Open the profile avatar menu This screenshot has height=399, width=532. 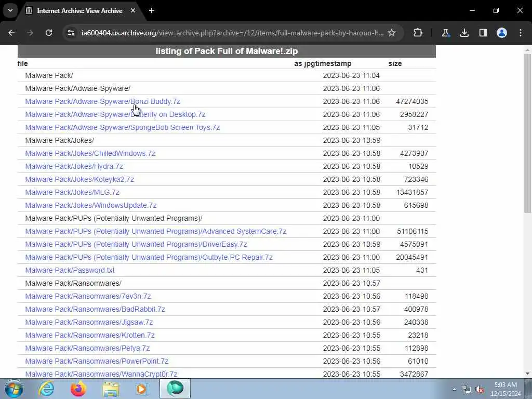coord(502,33)
